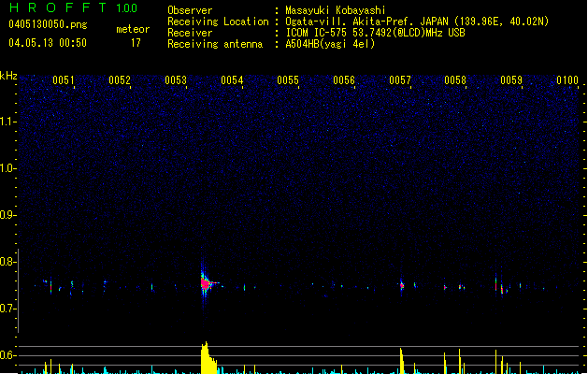This screenshot has height=374, width=588.
Task: Click the Receiving antenna label
Action: coord(215,44)
